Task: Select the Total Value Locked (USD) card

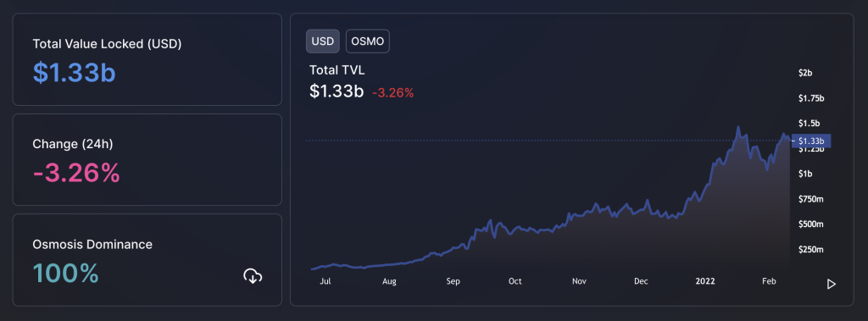Action: [147, 59]
